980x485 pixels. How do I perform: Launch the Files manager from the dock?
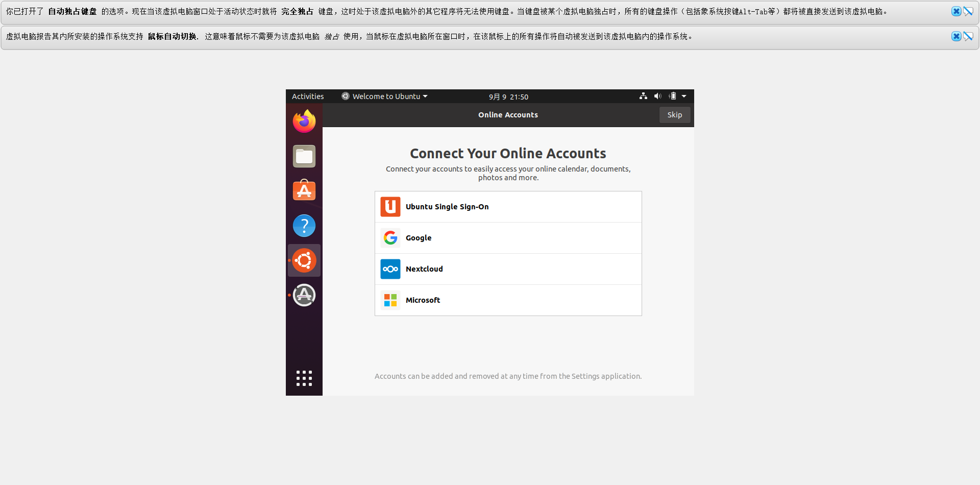click(x=304, y=156)
